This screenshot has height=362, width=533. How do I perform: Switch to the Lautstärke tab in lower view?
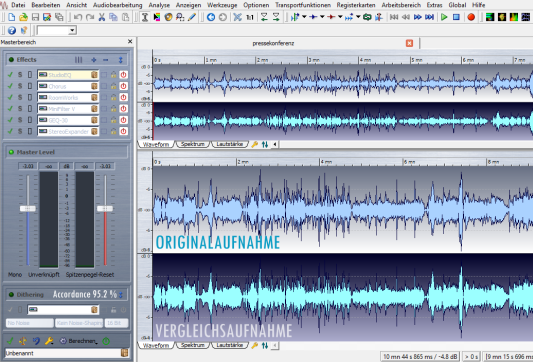[230, 345]
